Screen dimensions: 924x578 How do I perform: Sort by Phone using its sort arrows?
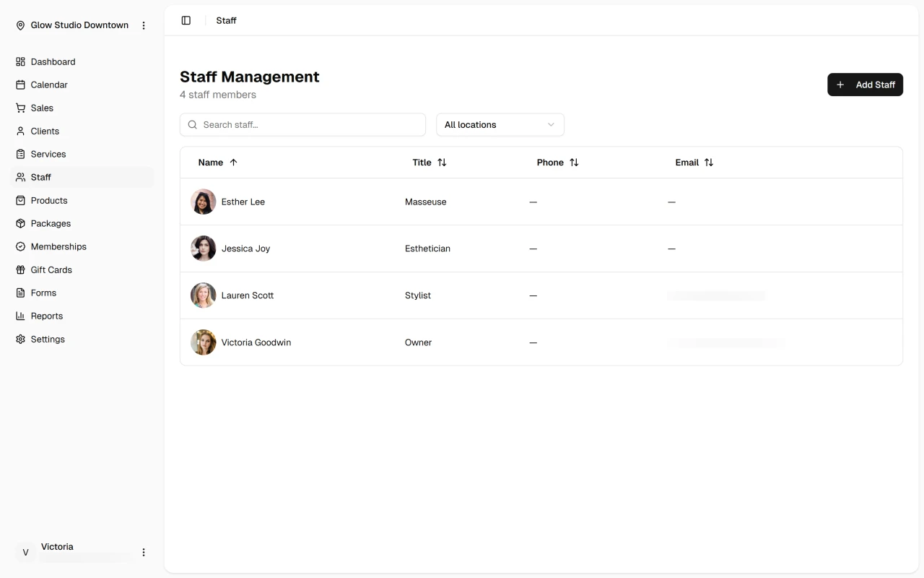click(574, 163)
